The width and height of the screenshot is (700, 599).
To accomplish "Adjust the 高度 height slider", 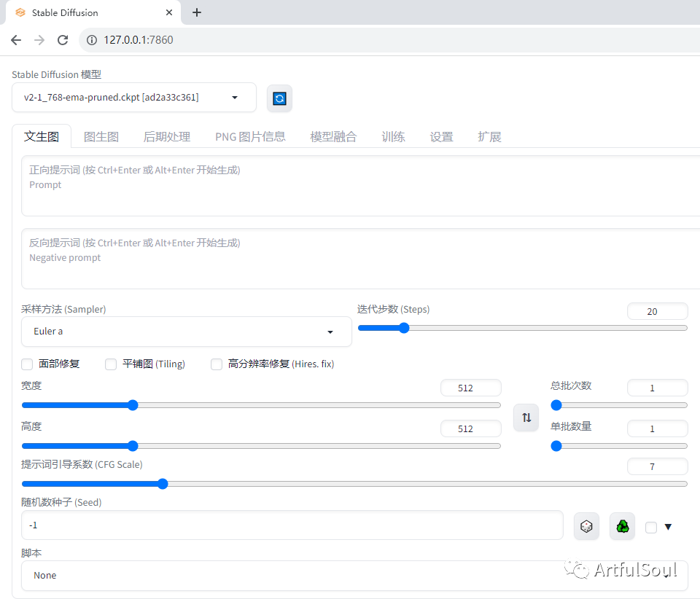I will (x=261, y=446).
